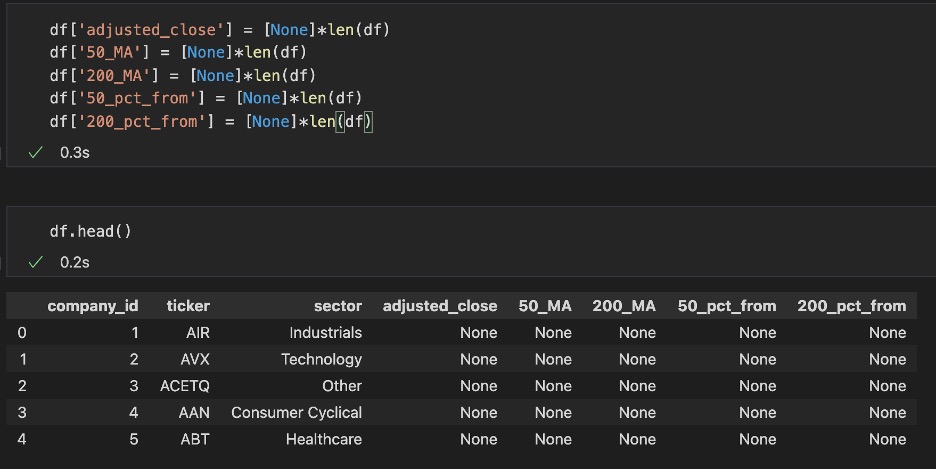Click the AIR ticker cell

[x=198, y=333]
